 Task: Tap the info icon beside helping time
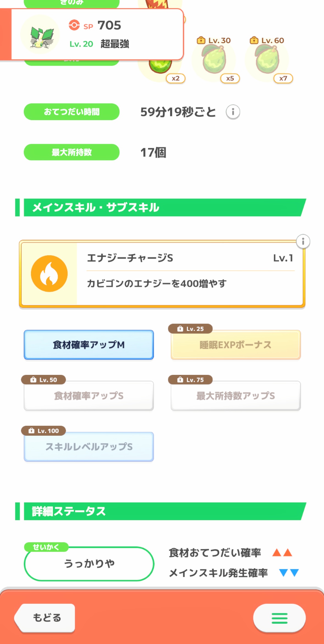[x=233, y=112]
